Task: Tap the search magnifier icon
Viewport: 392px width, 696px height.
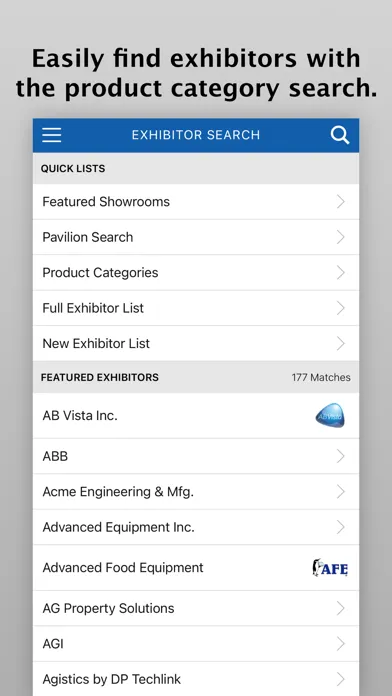Action: pyautogui.click(x=340, y=135)
